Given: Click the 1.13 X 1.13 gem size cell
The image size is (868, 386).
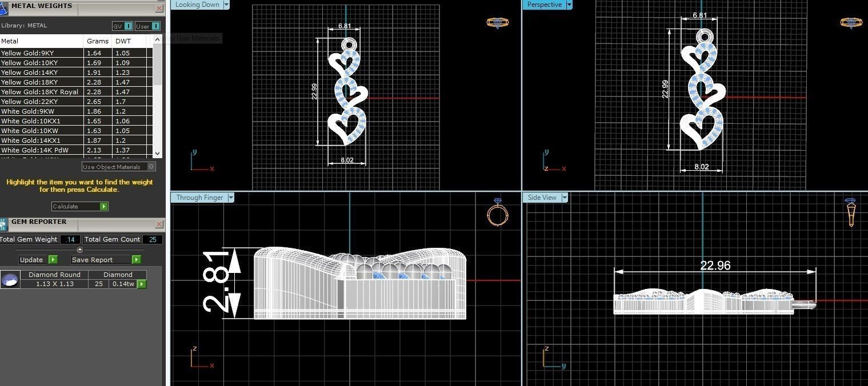Looking at the screenshot, I should 54,284.
